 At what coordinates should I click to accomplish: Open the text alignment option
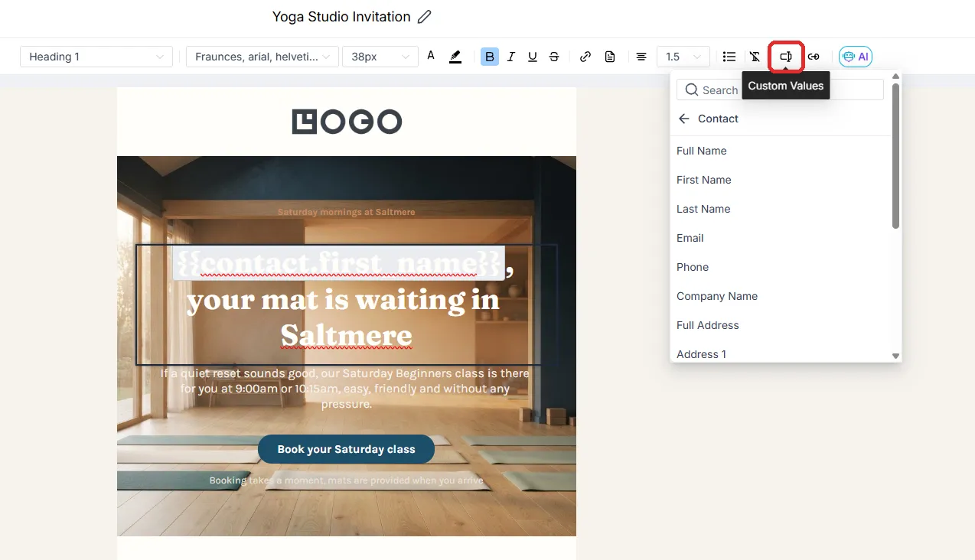coord(641,57)
